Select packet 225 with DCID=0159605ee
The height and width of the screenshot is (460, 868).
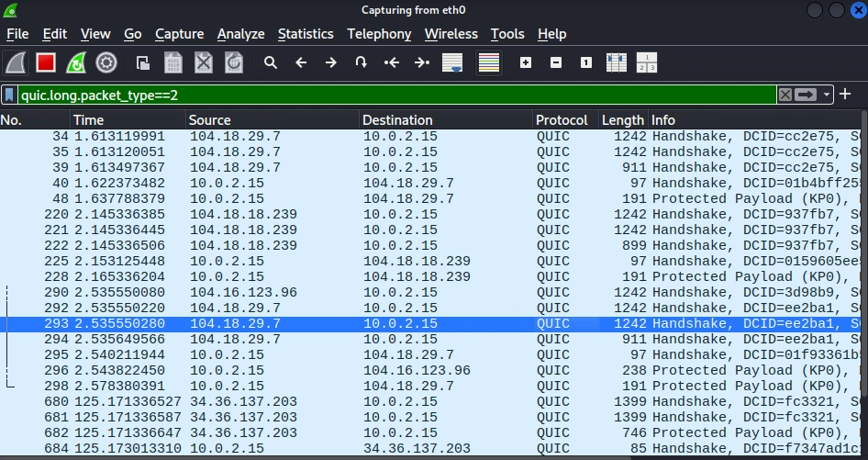coord(430,261)
